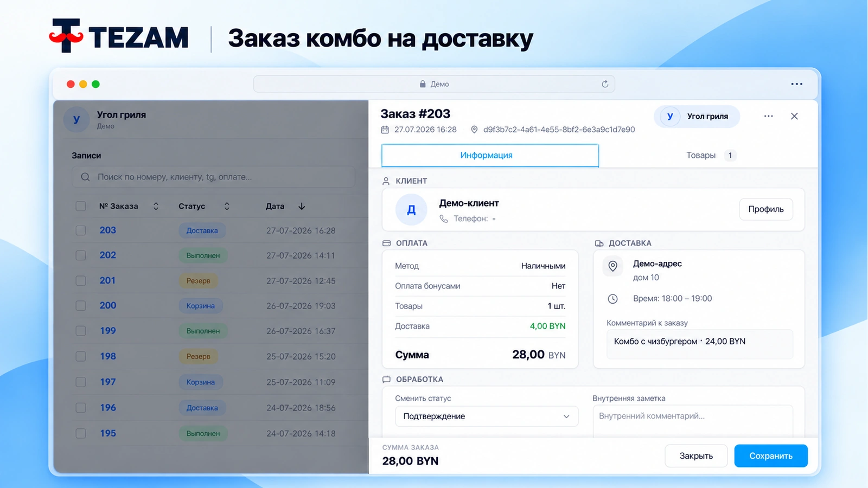Click the Угол гриля avatar in the sidebar
The height and width of the screenshot is (488, 868).
pyautogui.click(x=76, y=119)
